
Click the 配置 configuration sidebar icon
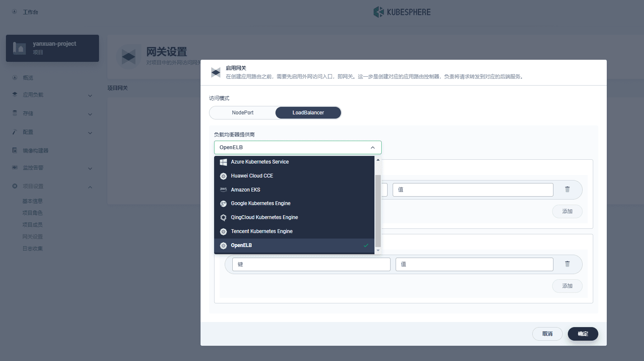click(x=15, y=132)
